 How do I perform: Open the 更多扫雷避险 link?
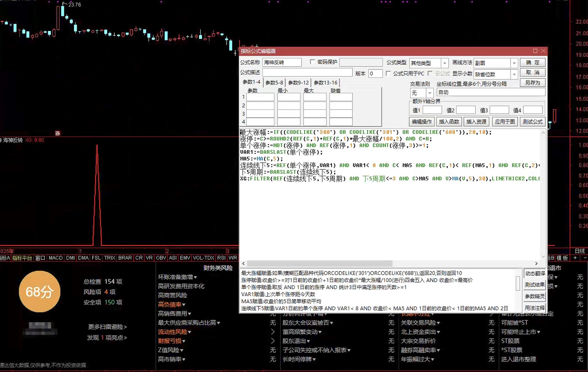107,327
